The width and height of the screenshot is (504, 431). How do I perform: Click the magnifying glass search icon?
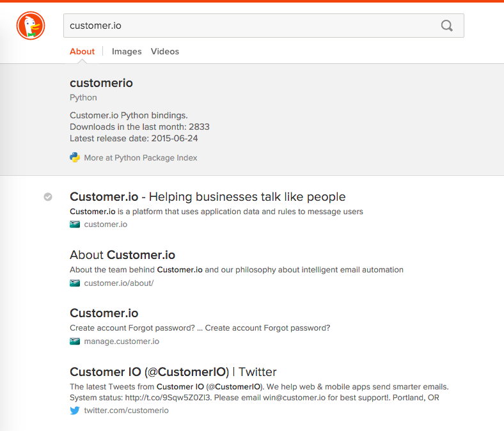(447, 26)
